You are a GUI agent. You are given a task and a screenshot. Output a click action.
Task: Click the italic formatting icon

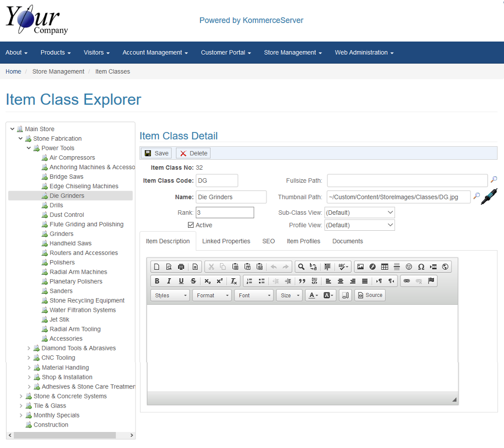(169, 281)
